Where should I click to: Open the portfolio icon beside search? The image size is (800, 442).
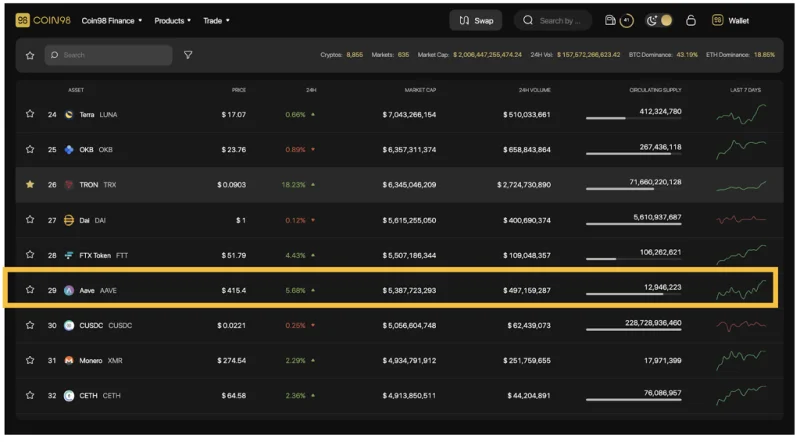coord(610,20)
